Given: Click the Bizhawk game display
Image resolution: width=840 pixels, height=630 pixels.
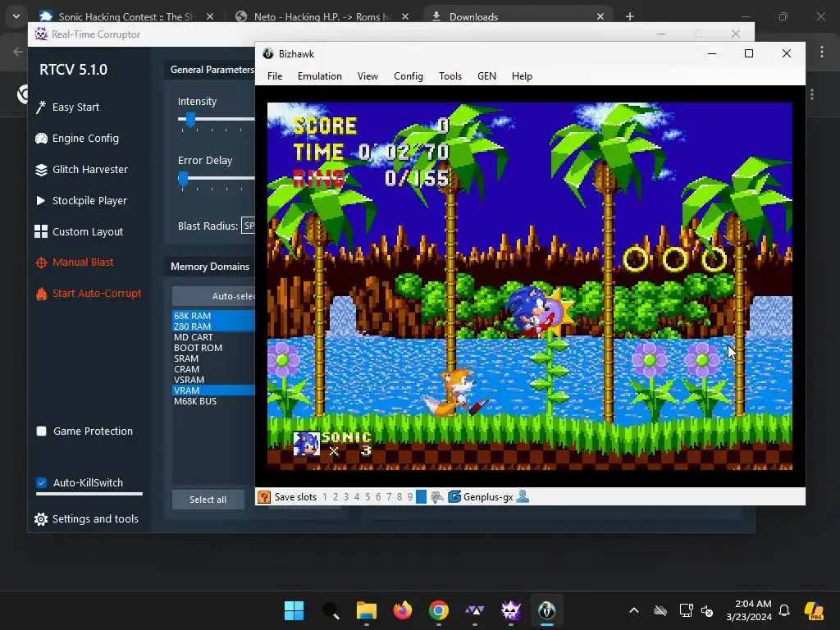Looking at the screenshot, I should point(530,286).
